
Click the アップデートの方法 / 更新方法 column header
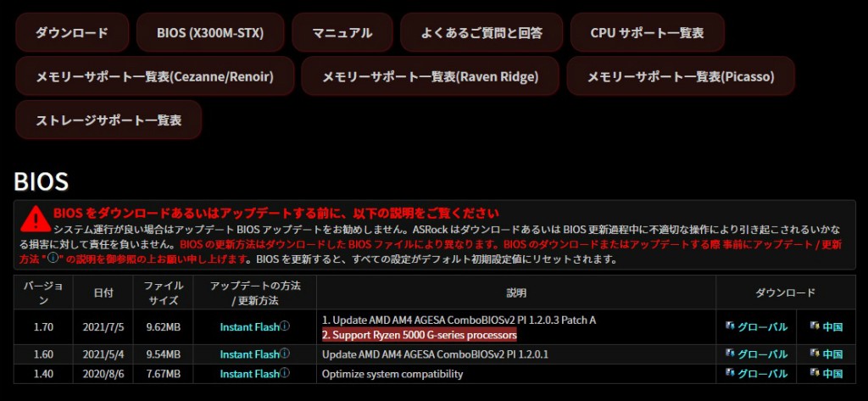(x=254, y=292)
